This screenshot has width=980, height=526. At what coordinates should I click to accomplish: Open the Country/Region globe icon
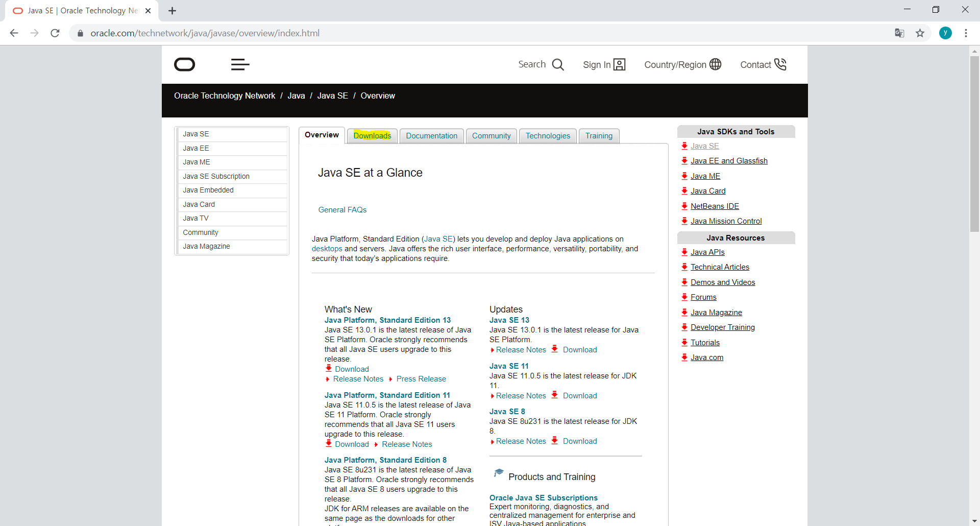click(x=716, y=64)
